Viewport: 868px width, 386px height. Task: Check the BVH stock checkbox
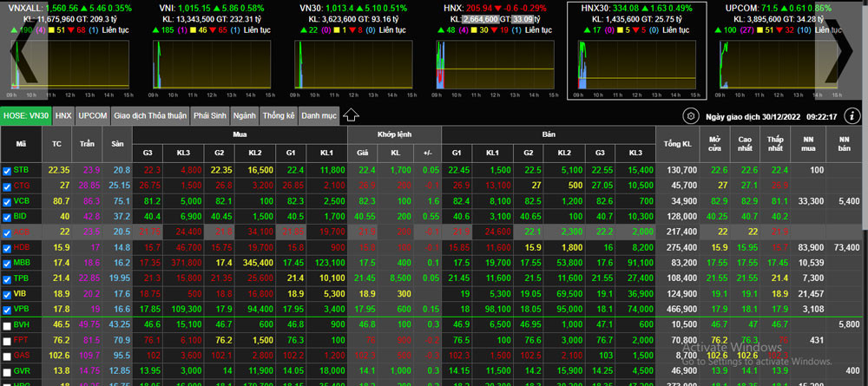point(7,324)
